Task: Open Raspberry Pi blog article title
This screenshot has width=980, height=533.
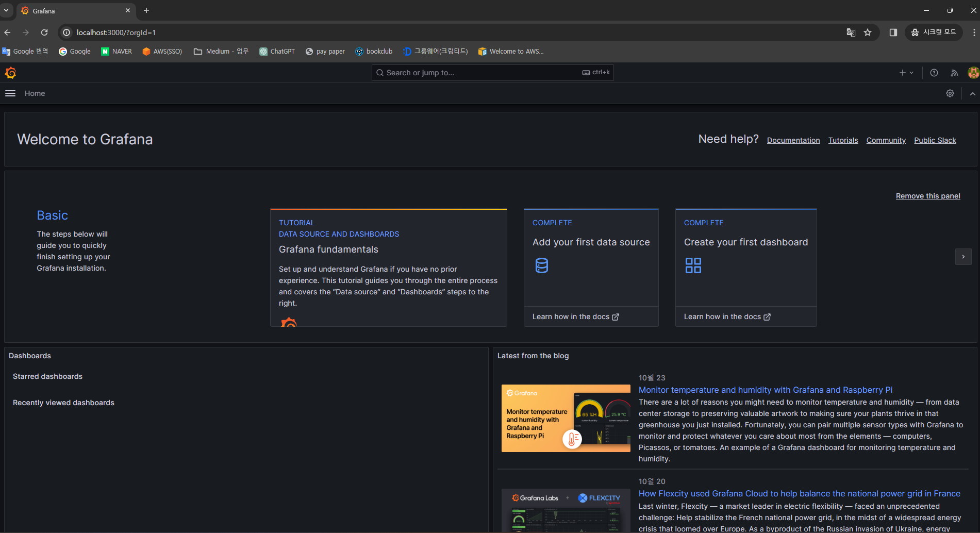Action: 766,390
